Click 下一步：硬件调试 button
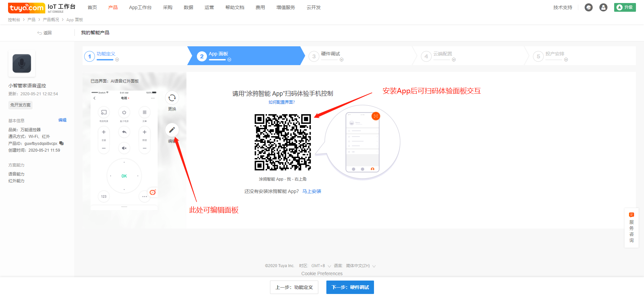 (x=350, y=287)
